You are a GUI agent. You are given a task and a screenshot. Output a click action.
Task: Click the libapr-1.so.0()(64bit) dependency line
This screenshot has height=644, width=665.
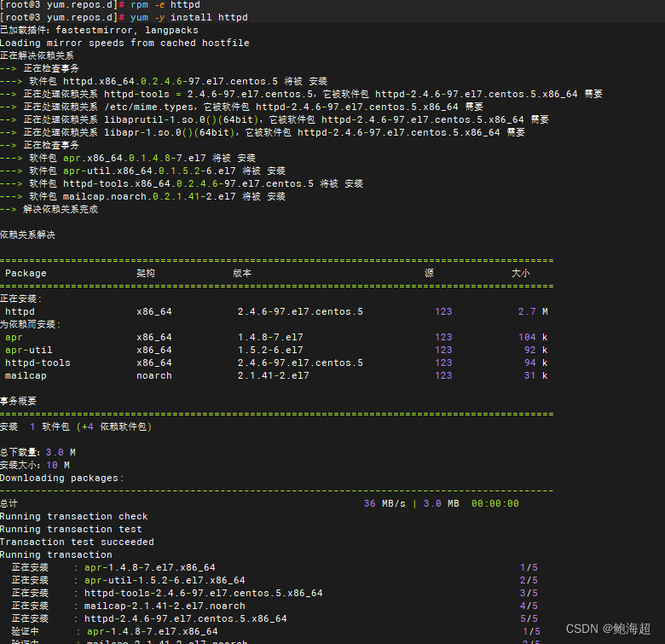263,132
